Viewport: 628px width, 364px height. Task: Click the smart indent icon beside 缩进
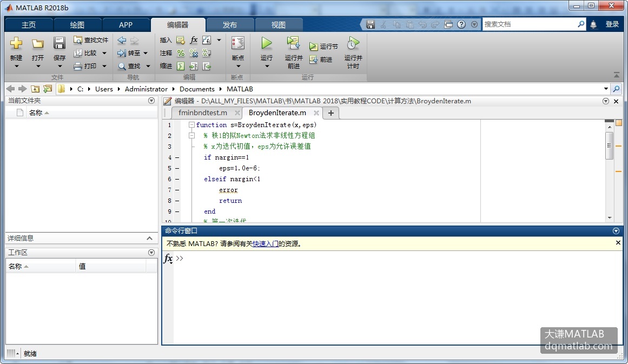[x=181, y=66]
